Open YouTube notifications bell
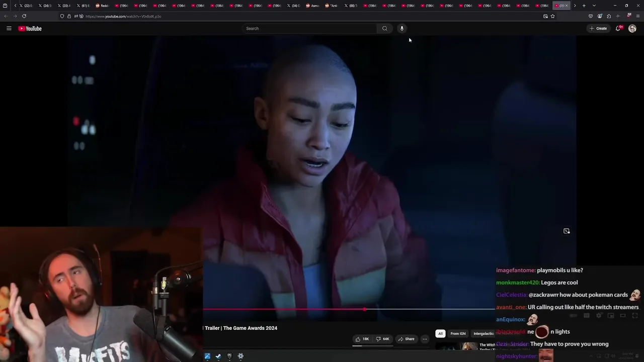Screen dimensions: 644x362 618,29
